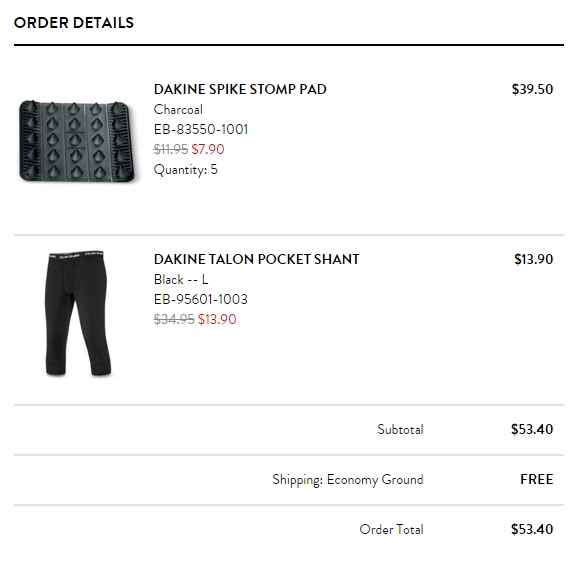575x562 pixels.
Task: Click the DAKINE TALON POCKET SHANT title
Action: click(256, 259)
